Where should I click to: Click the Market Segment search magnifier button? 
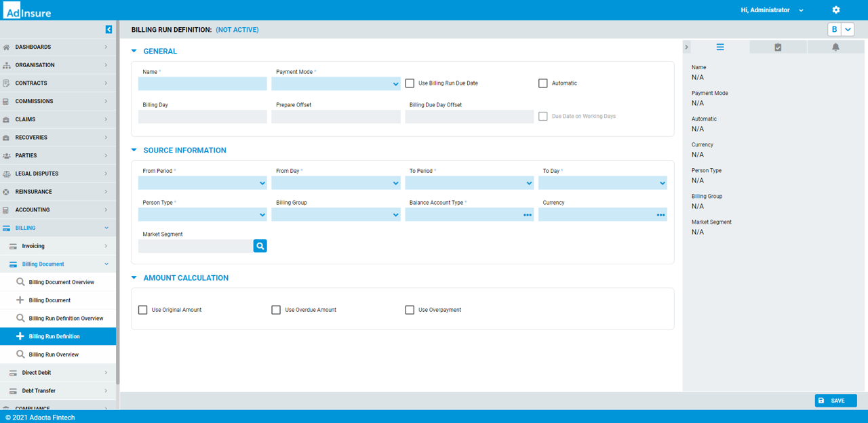(x=260, y=246)
